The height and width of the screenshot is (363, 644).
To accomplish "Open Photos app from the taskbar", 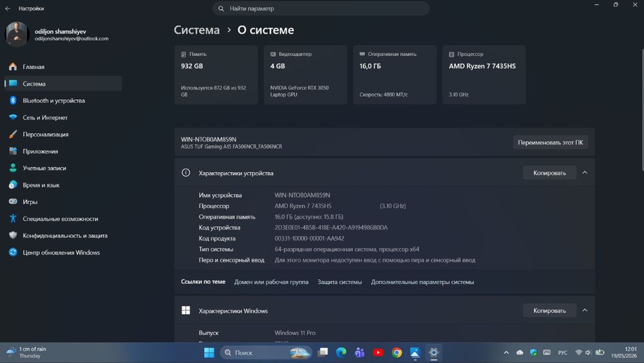I will coord(415,352).
